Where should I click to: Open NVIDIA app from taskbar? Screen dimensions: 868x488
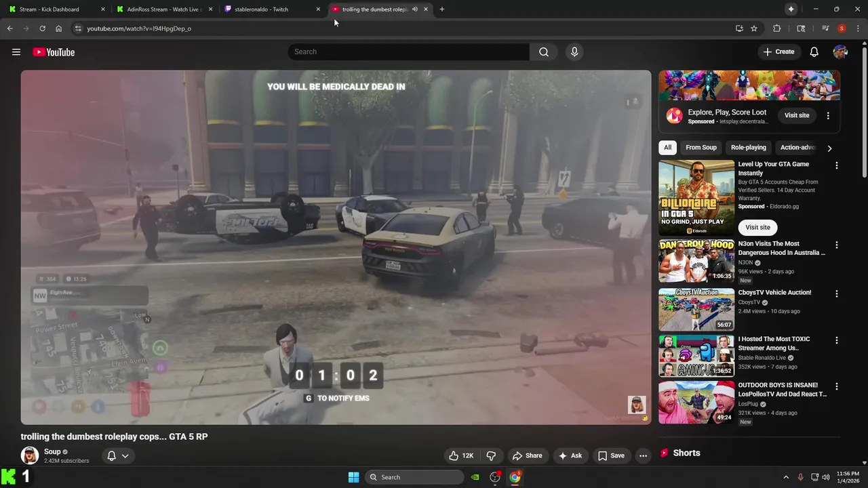(475, 477)
